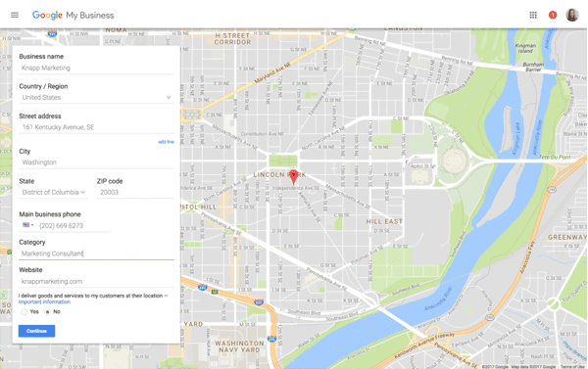588x369 pixels.
Task: Open the hamburger main menu
Action: (15, 15)
